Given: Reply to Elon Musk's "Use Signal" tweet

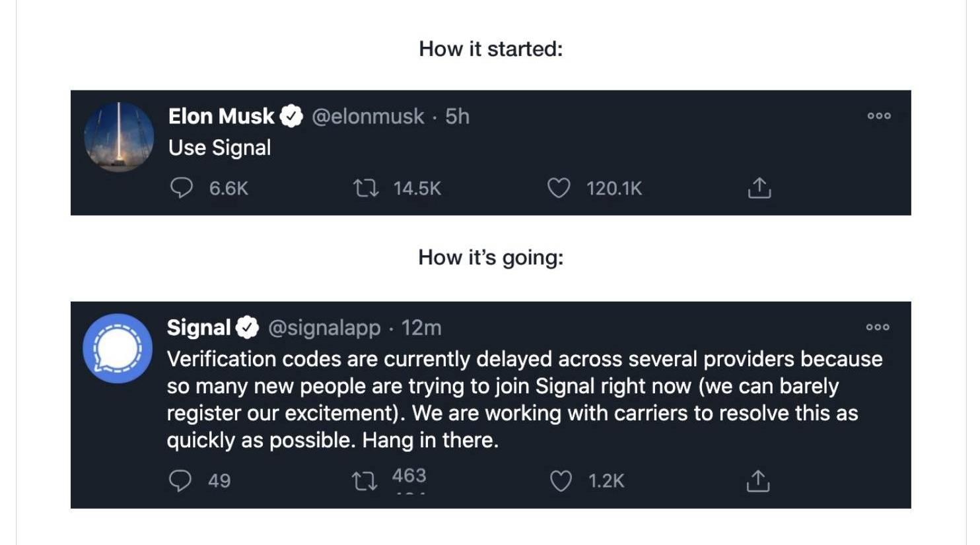Looking at the screenshot, I should point(182,188).
